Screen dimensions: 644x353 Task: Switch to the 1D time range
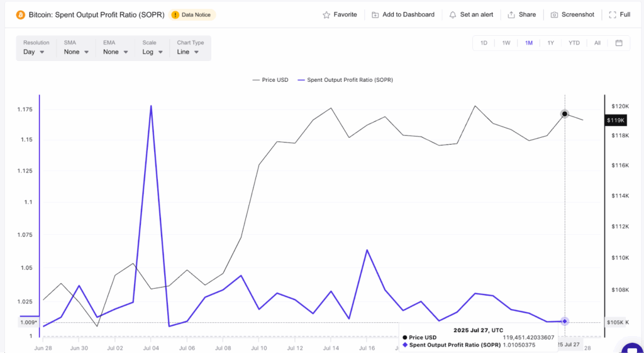tap(484, 43)
